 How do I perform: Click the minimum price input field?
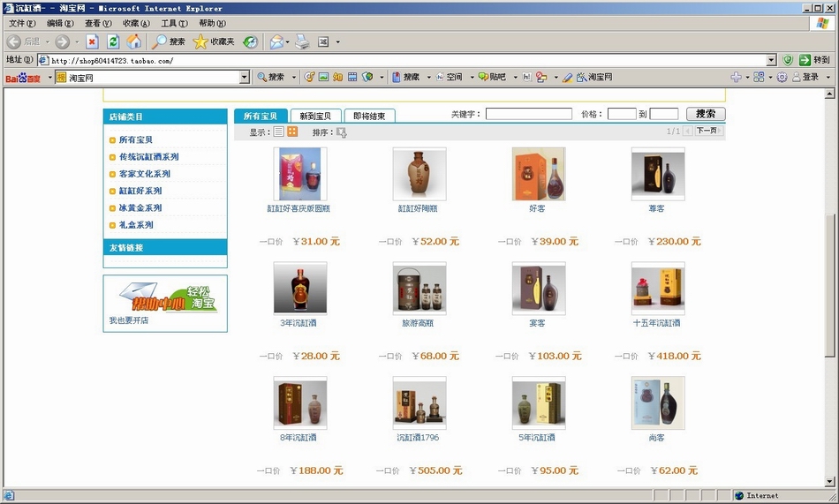point(622,114)
